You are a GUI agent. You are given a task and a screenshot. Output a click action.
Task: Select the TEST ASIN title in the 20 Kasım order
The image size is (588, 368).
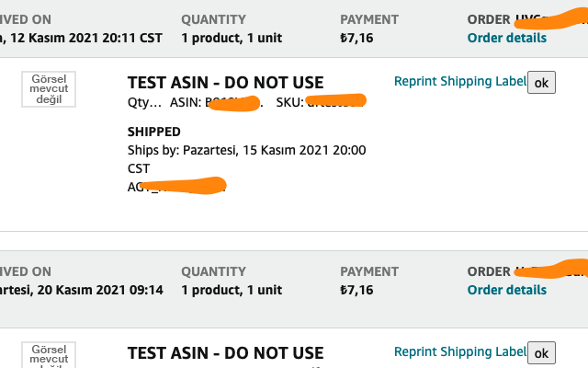(225, 352)
